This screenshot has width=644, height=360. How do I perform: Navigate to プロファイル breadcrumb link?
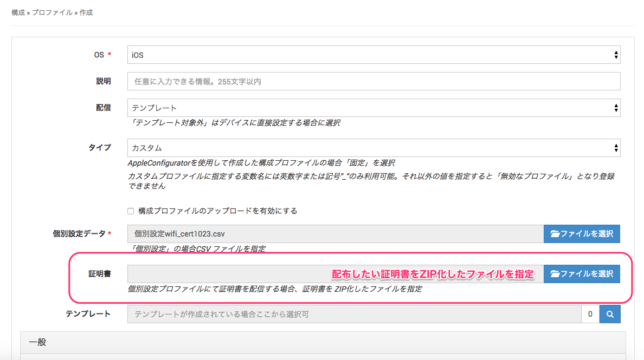[x=52, y=12]
